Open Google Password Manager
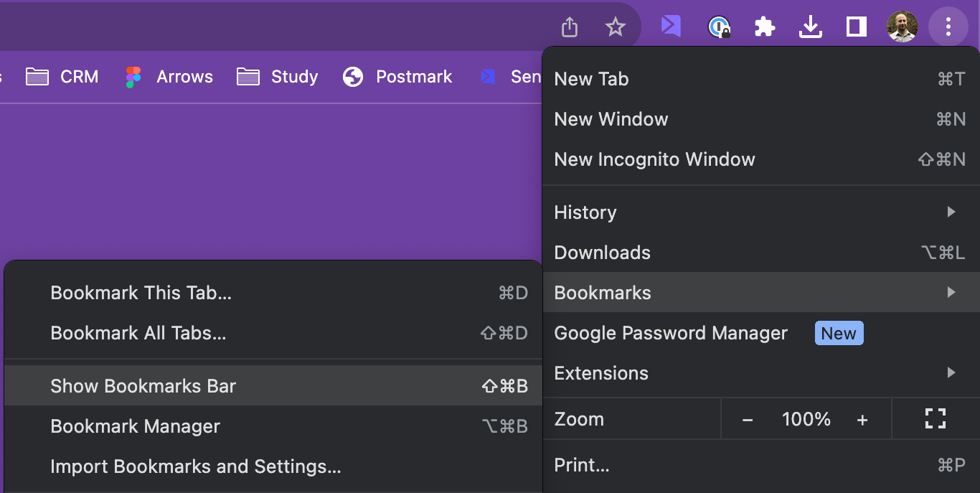This screenshot has width=980, height=493. [x=761, y=333]
